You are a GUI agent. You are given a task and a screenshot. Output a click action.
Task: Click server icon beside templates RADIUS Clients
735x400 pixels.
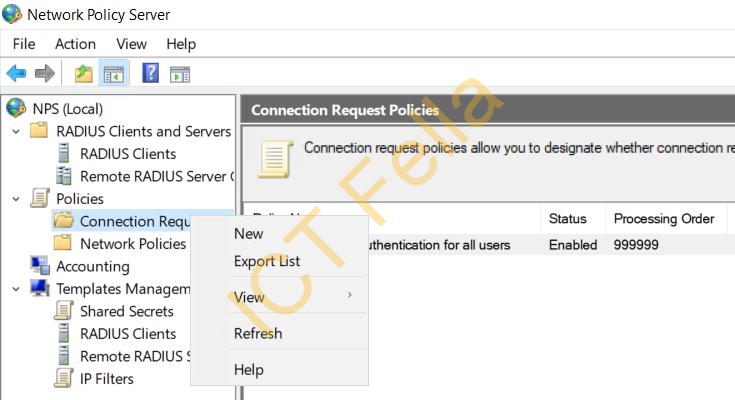tap(64, 333)
